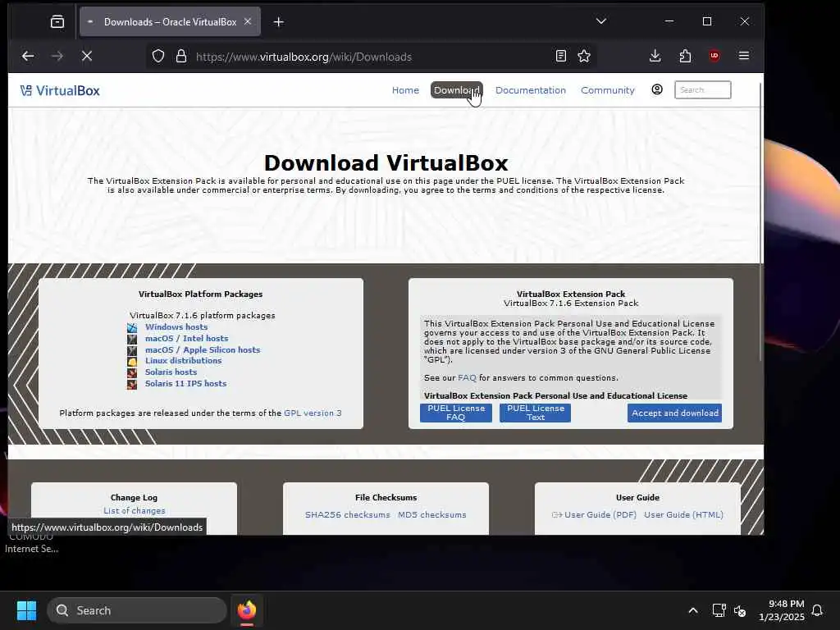Click the Accept and download button

tap(674, 413)
